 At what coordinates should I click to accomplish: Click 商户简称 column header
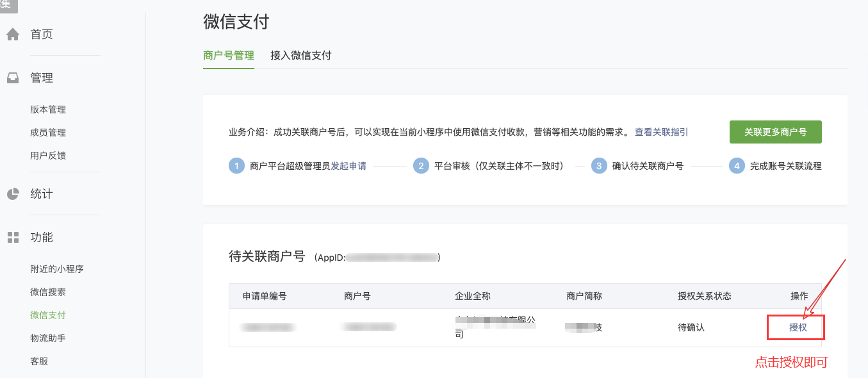point(584,296)
